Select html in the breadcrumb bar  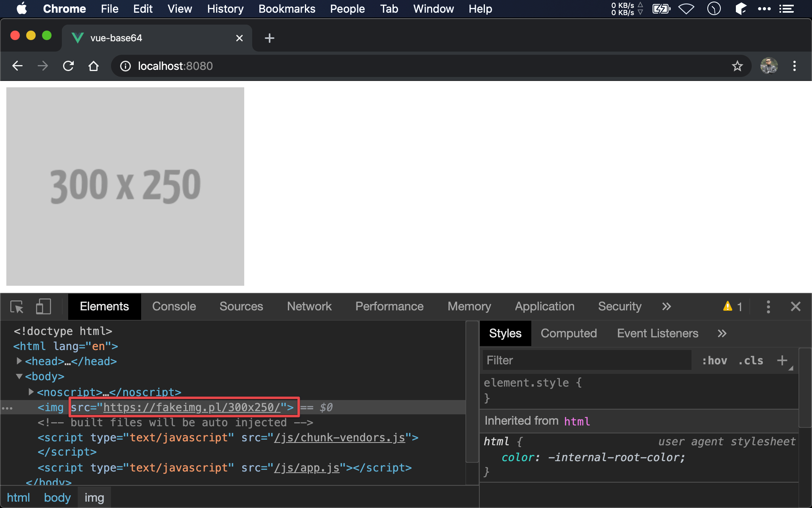click(x=18, y=498)
